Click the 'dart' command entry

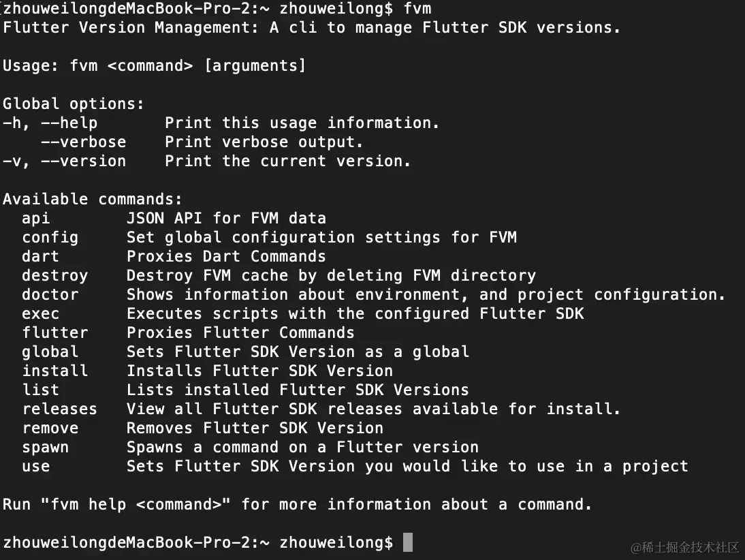(40, 257)
